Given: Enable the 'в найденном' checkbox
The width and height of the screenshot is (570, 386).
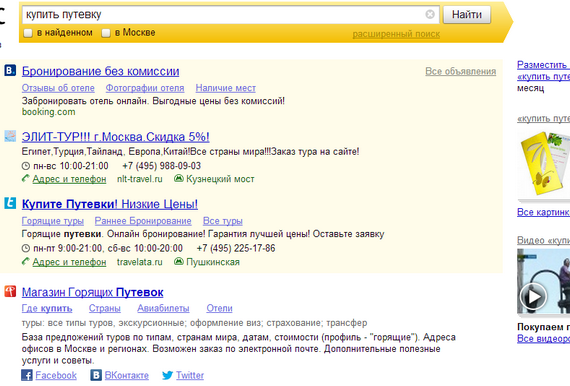Looking at the screenshot, I should pos(28,33).
